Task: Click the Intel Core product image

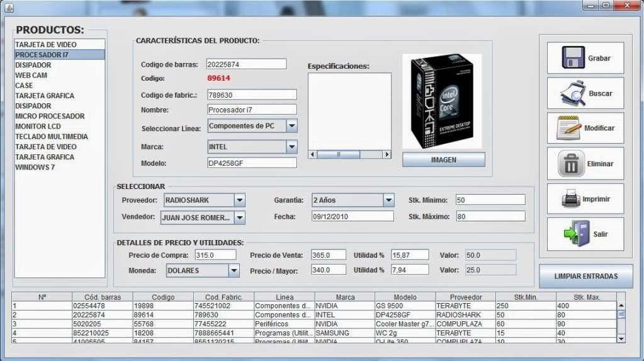Action: pyautogui.click(x=442, y=101)
